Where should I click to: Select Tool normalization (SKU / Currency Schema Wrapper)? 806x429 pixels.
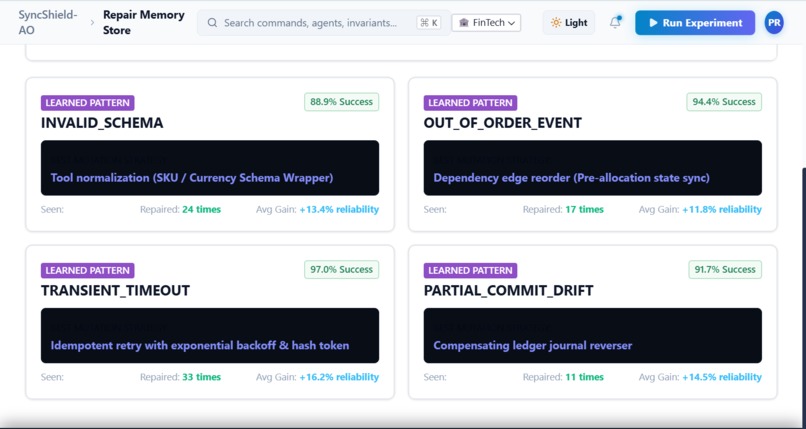pyautogui.click(x=192, y=178)
